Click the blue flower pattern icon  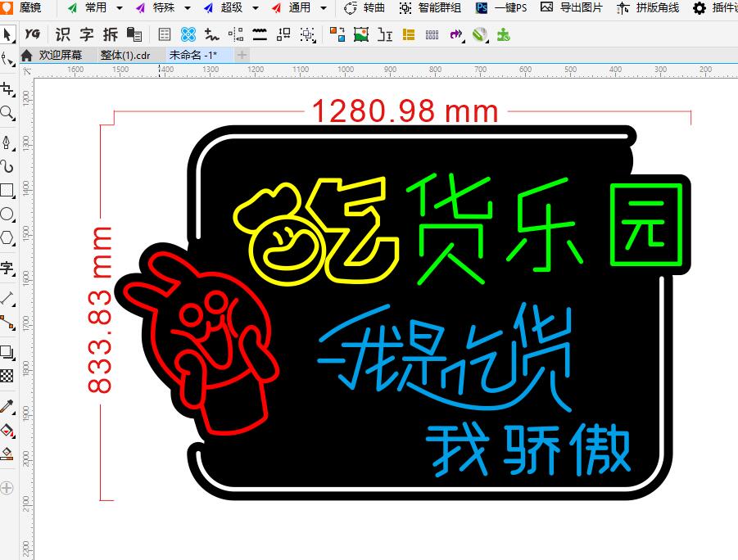[x=188, y=34]
